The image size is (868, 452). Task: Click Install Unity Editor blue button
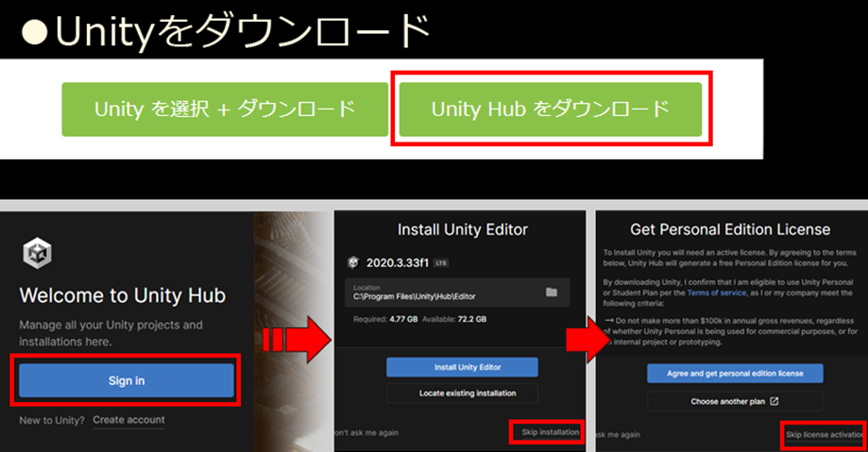tap(462, 367)
